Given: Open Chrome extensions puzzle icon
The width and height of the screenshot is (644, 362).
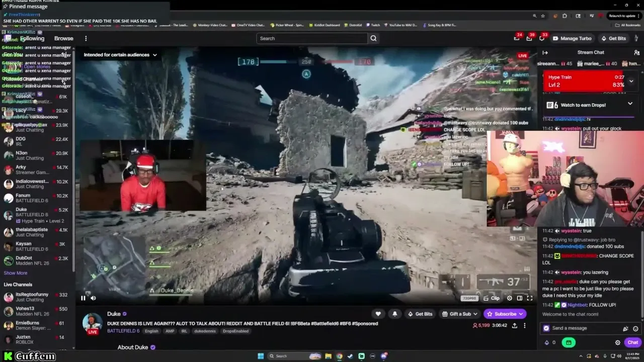Looking at the screenshot, I should [x=565, y=16].
